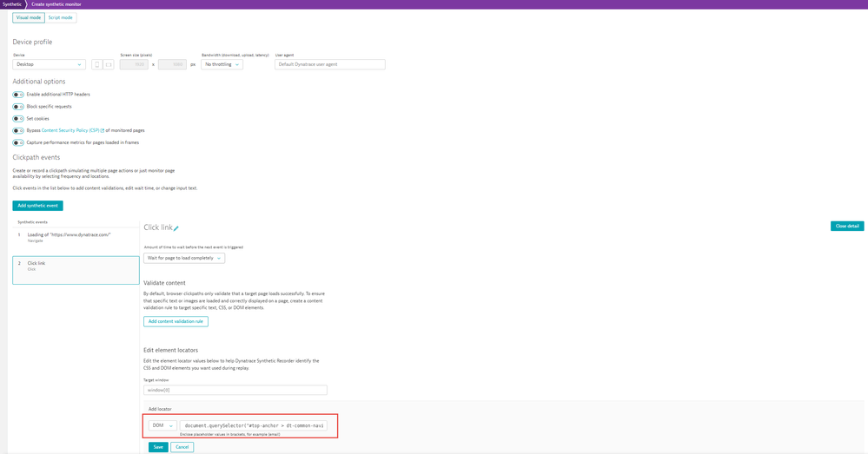
Task: Open the Device dropdown showing Desktop
Action: tap(49, 64)
